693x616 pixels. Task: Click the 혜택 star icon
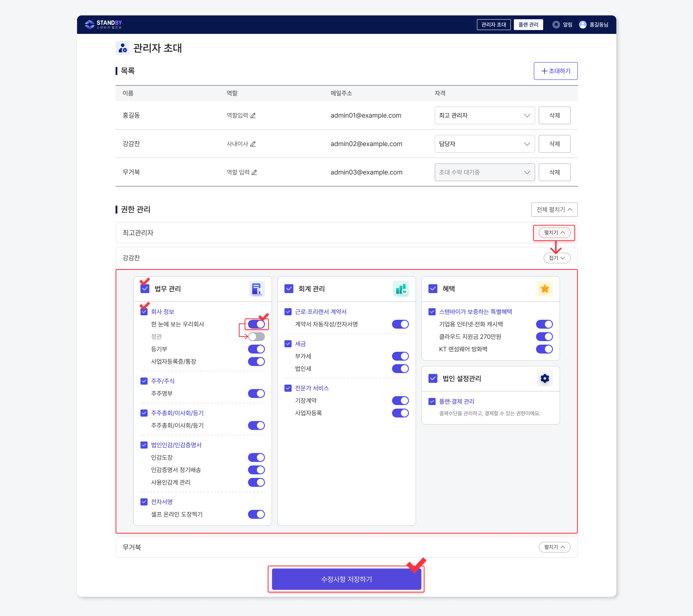[544, 289]
